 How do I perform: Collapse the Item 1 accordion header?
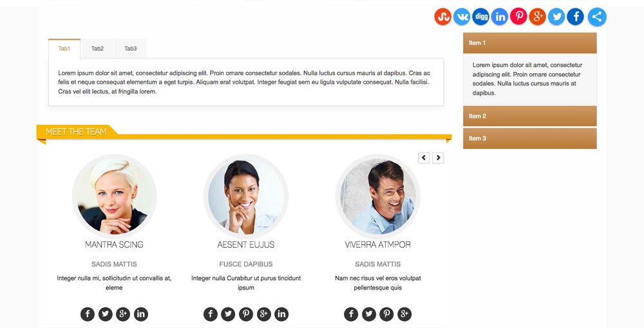(530, 43)
